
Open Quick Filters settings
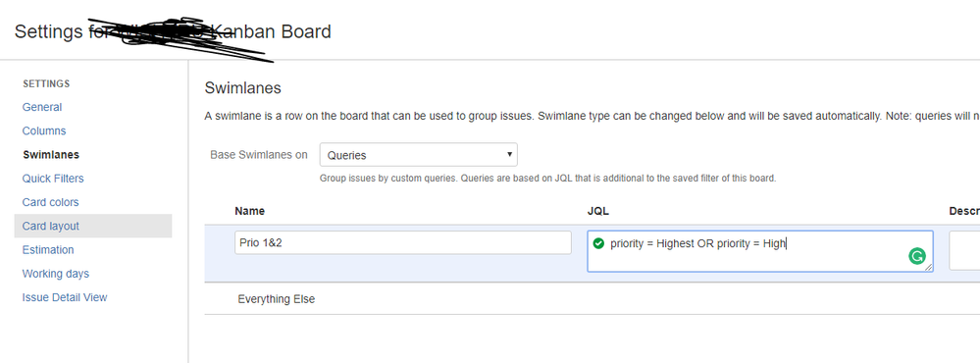coord(53,178)
